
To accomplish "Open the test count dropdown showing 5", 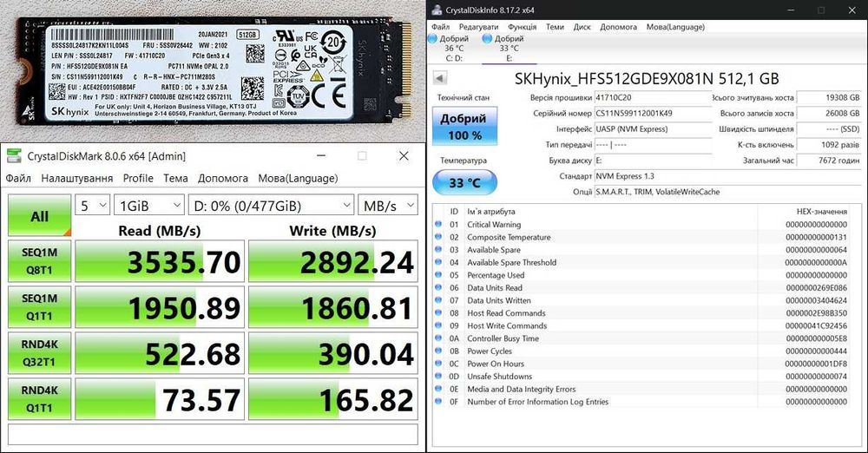I will [92, 206].
